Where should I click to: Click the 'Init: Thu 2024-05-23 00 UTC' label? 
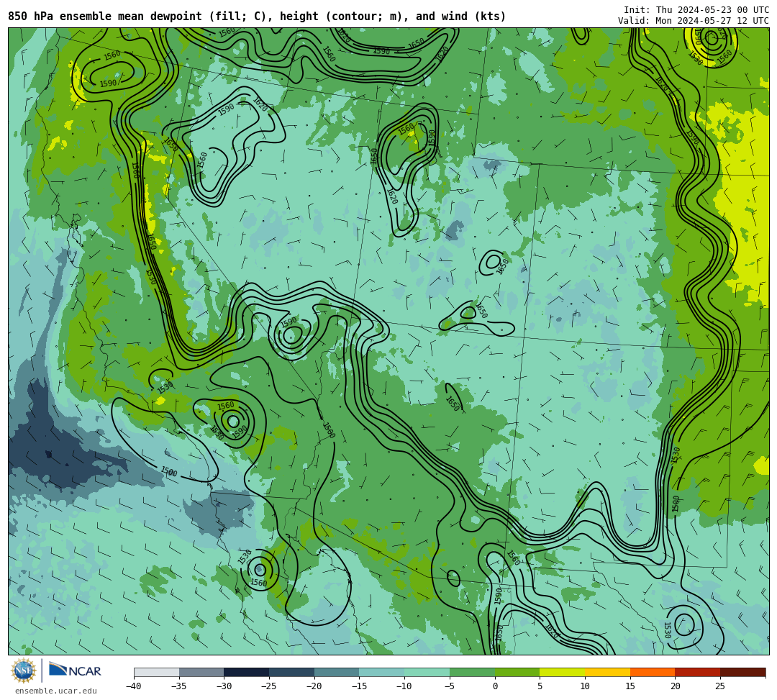pos(696,10)
